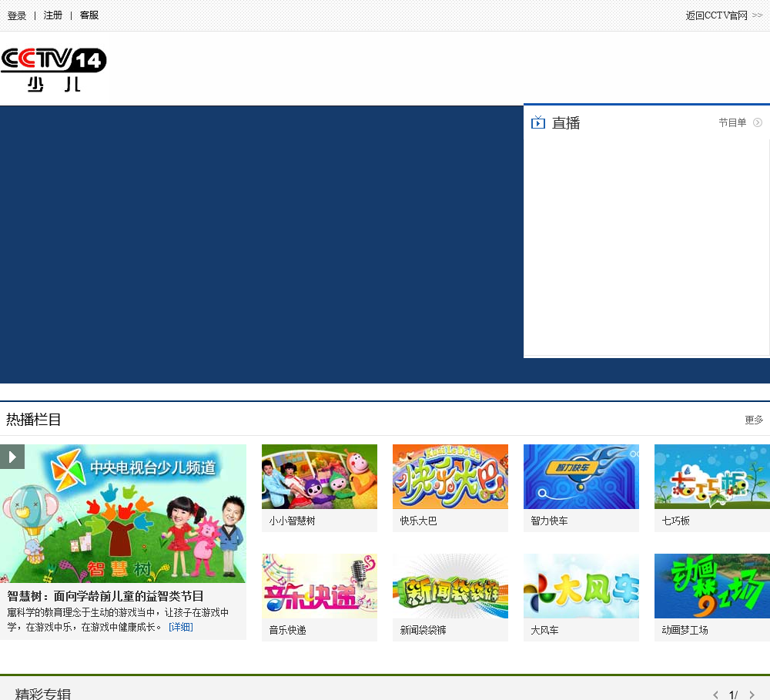Image resolution: width=770 pixels, height=700 pixels.
Task: Open the 客服 customer service link
Action: 89,15
